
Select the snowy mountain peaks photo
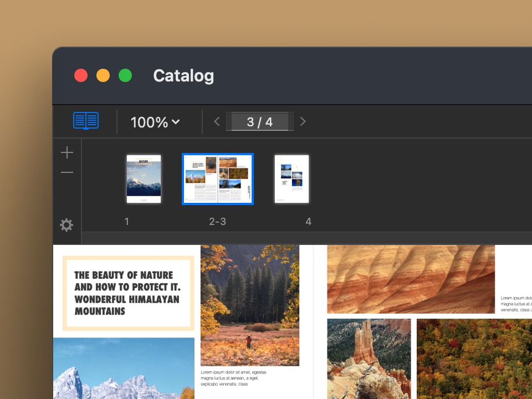coord(124,368)
